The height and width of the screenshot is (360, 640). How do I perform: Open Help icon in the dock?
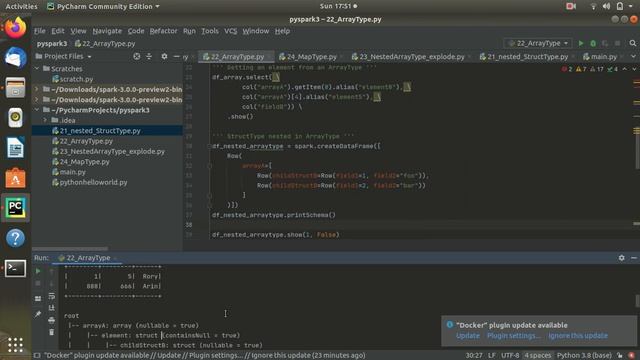tap(16, 238)
